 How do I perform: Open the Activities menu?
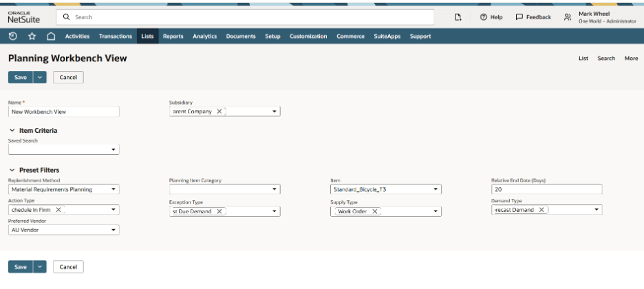click(77, 36)
